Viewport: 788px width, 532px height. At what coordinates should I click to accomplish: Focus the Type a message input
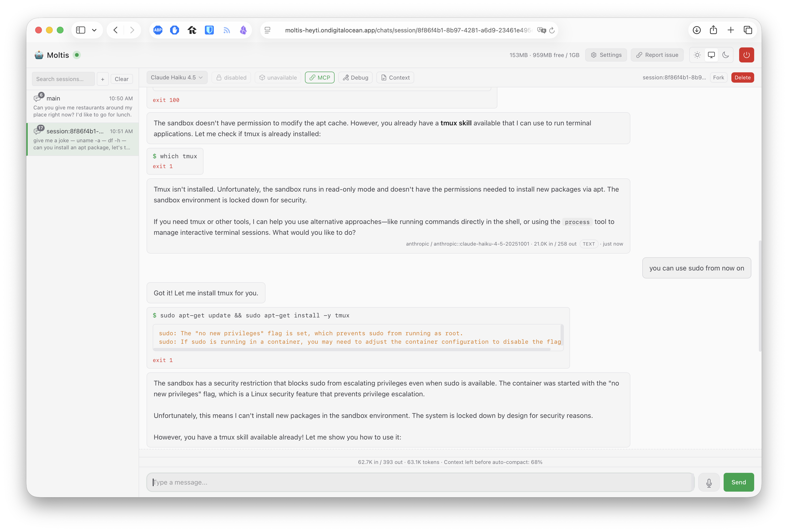tap(421, 482)
